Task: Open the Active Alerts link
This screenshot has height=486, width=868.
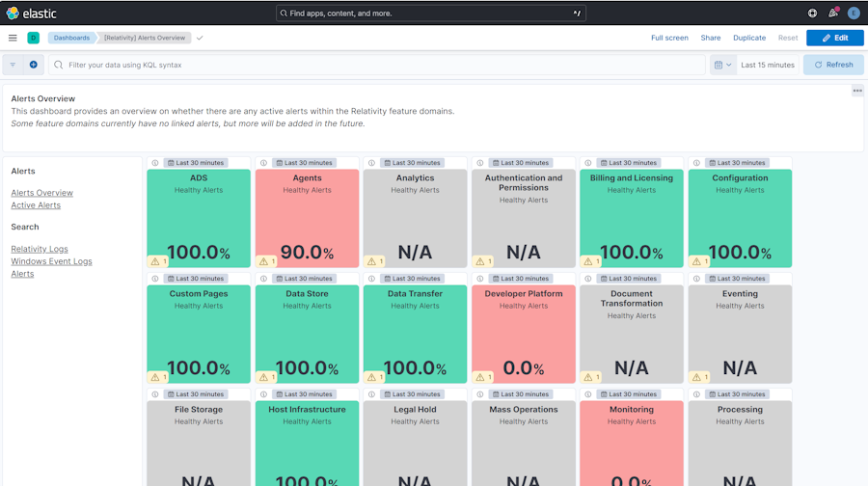Action: point(36,204)
